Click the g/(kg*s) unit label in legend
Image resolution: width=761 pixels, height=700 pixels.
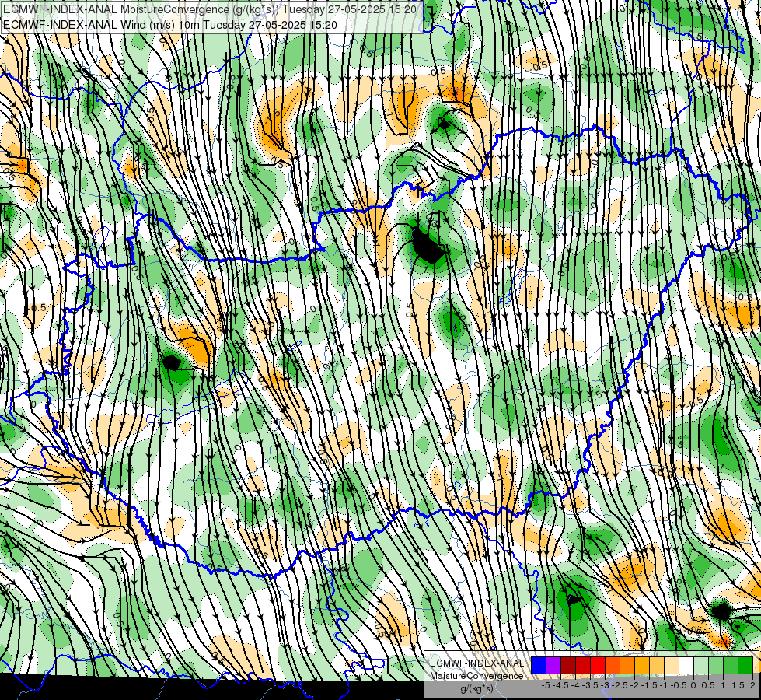[x=476, y=688]
